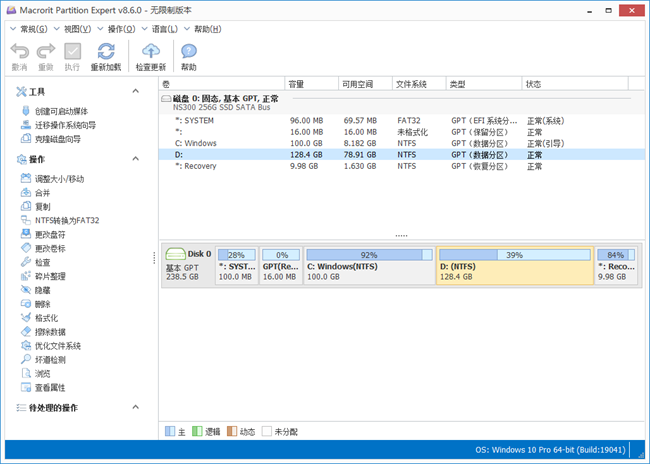
Task: Click the Dynamic (动态) legend color swatch
Action: click(232, 431)
